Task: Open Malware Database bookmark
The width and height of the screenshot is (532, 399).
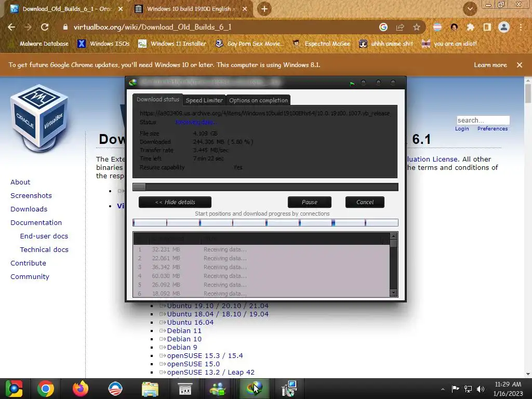Action: pyautogui.click(x=44, y=44)
